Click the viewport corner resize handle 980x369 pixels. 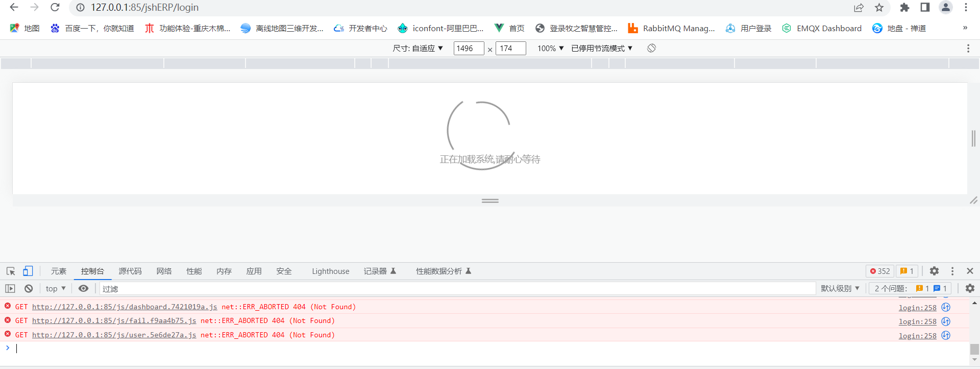973,200
